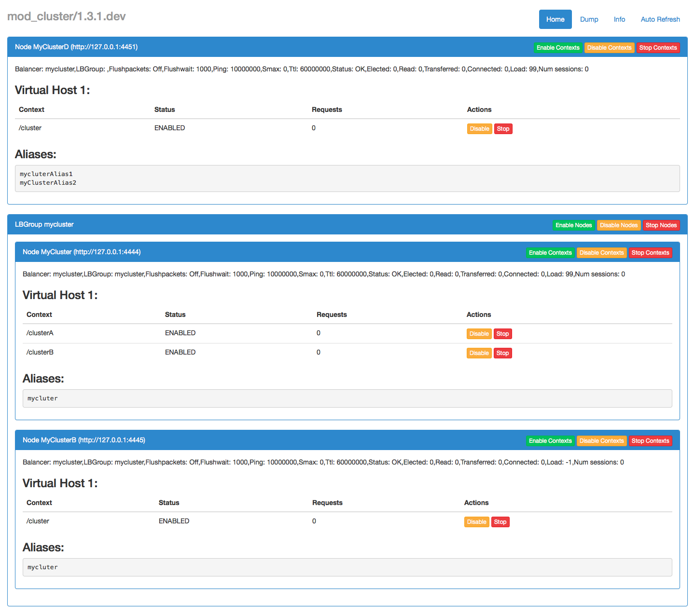This screenshot has height=616, width=695.
Task: Select the Node MyClusterB (http://127.0.0.1:4445) header
Action: point(84,440)
